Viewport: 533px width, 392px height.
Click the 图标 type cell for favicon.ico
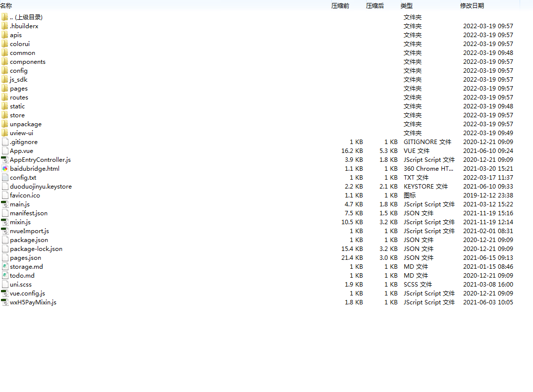pyautogui.click(x=410, y=196)
